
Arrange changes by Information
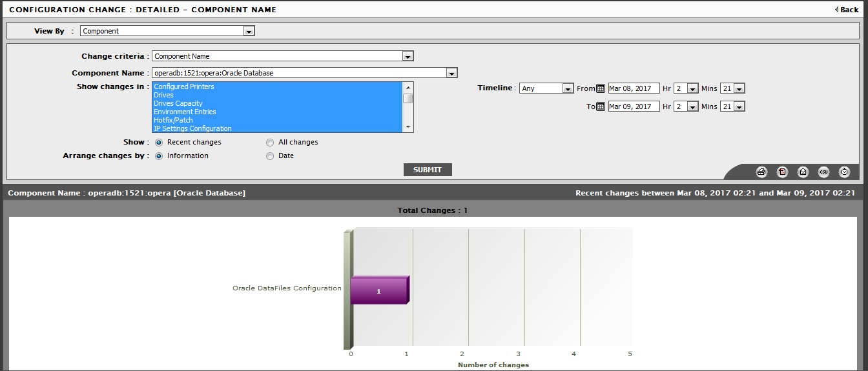click(x=159, y=155)
